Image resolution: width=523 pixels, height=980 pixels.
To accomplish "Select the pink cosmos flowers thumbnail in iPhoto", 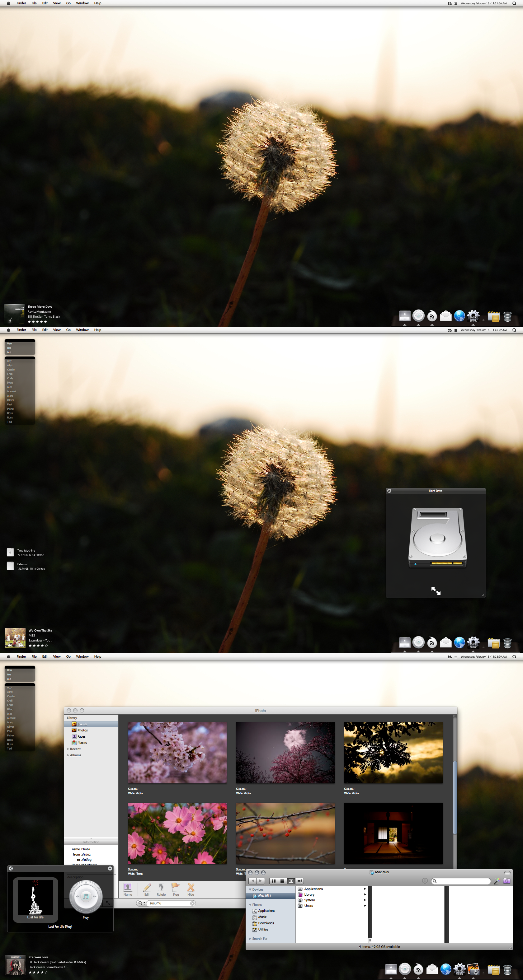I will pyautogui.click(x=177, y=833).
